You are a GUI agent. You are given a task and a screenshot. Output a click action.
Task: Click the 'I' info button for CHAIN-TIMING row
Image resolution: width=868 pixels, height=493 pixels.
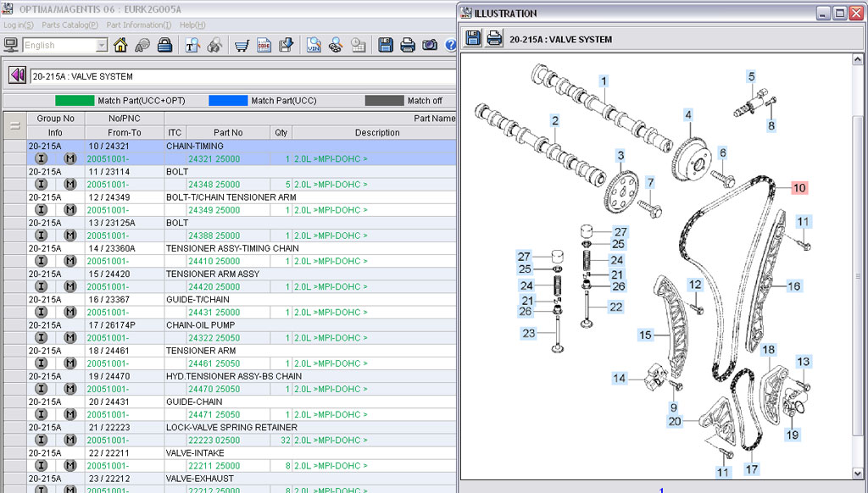coord(40,158)
